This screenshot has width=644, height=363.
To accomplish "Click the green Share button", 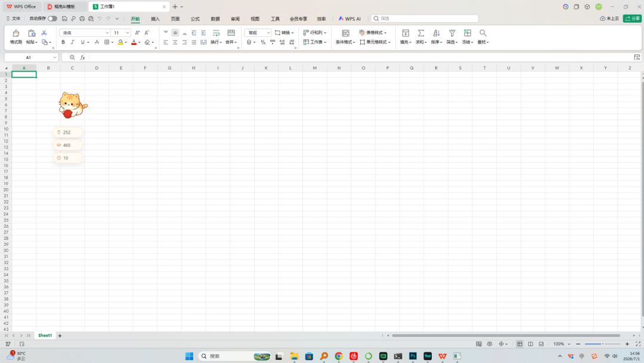I will tap(632, 19).
